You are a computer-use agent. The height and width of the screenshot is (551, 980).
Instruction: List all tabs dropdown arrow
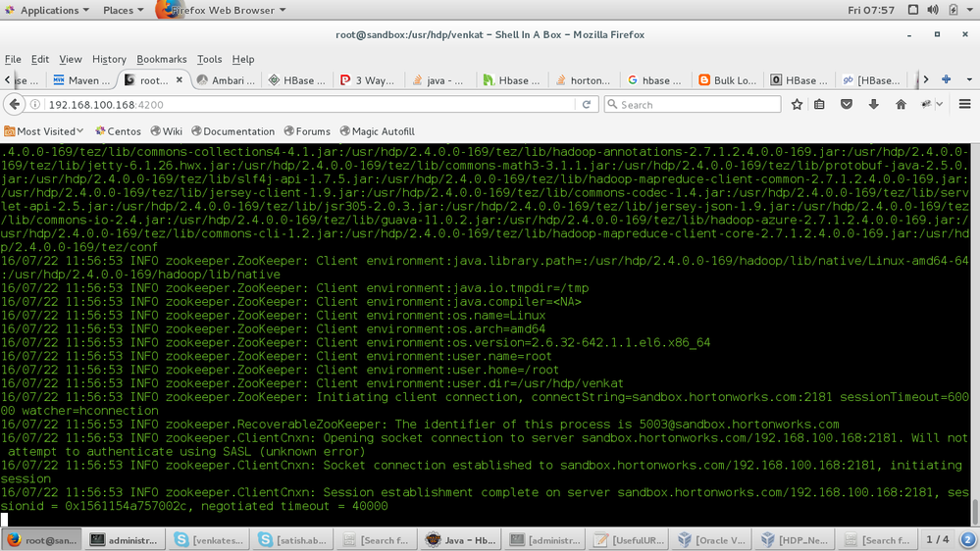[969, 80]
